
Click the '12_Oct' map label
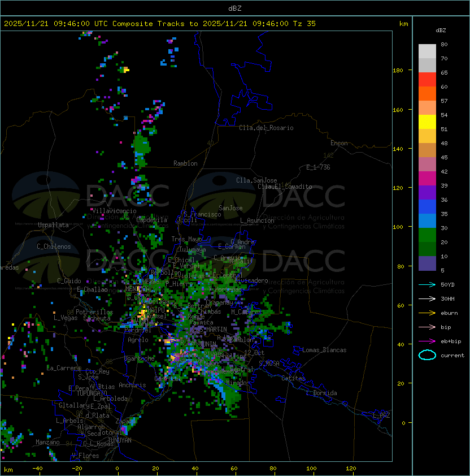[x=254, y=352]
